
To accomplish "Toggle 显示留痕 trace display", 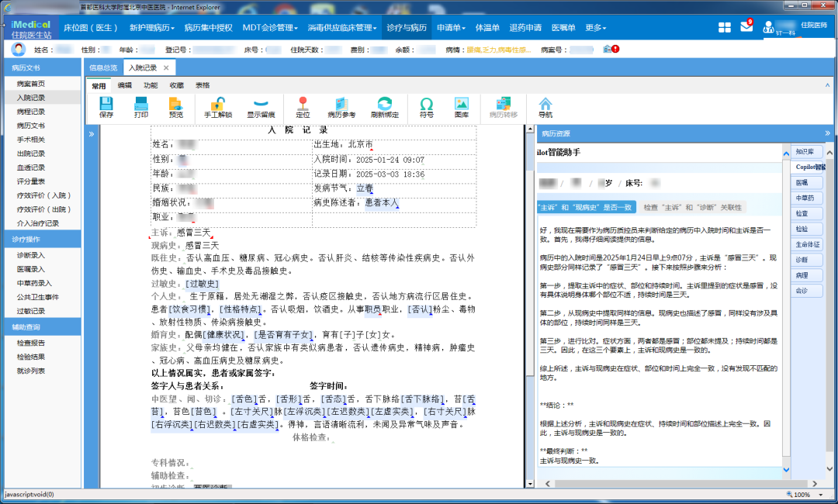I will [261, 108].
